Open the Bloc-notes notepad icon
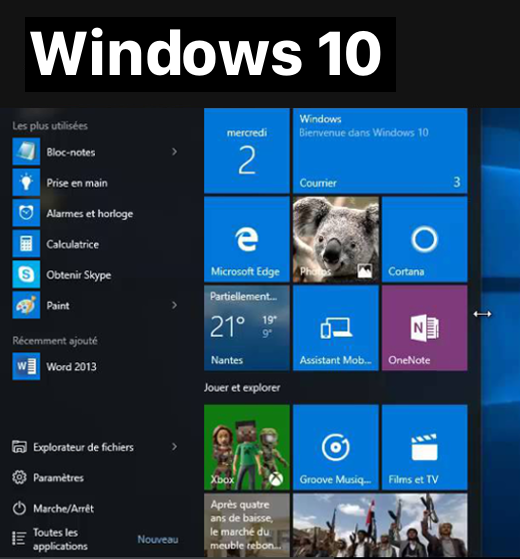 (x=26, y=152)
